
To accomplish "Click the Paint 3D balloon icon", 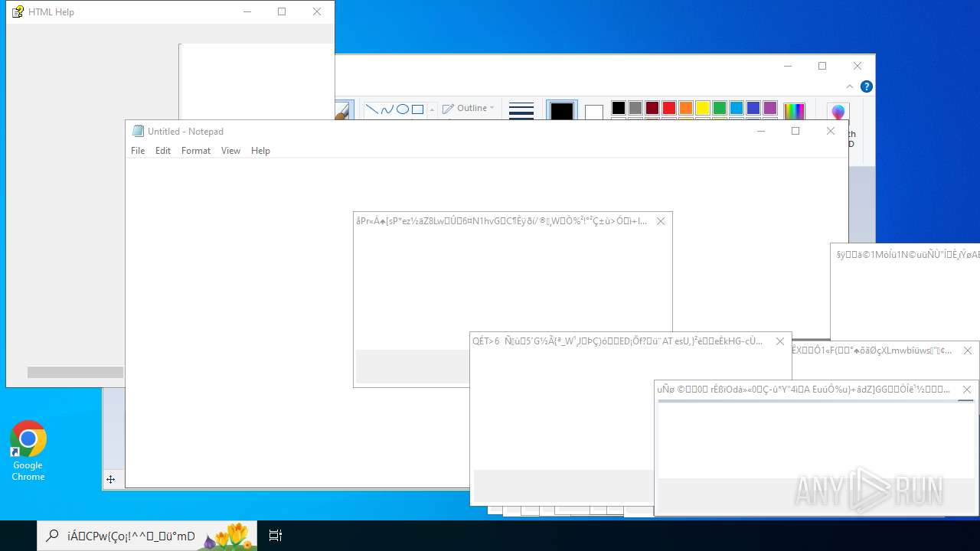I will click(838, 112).
